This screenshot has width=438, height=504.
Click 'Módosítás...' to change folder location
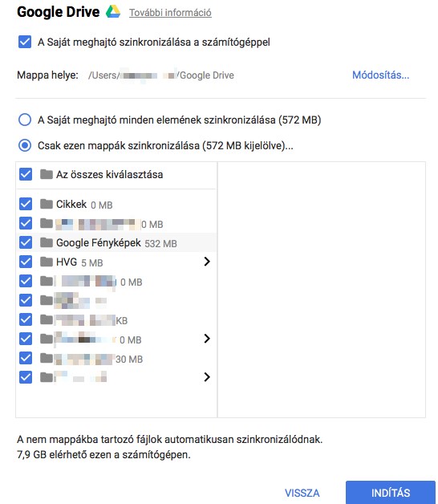[380, 75]
